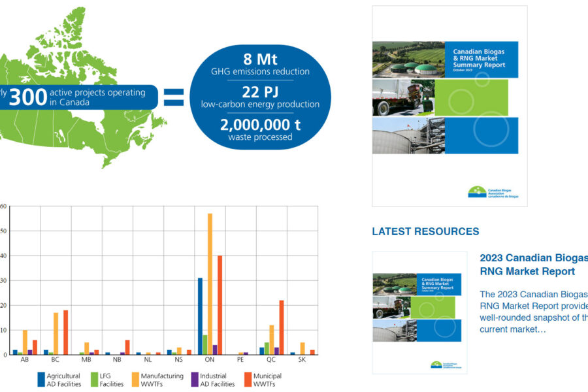The width and height of the screenshot is (588, 392).
Task: Click the blue Agricultural bar for ON
Action: pyautogui.click(x=200, y=316)
